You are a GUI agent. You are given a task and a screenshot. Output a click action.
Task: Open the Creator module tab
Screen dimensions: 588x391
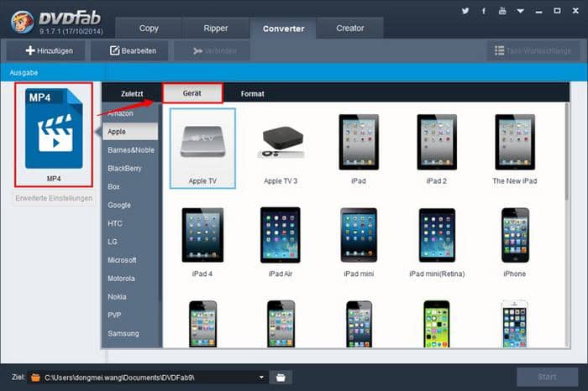(350, 29)
